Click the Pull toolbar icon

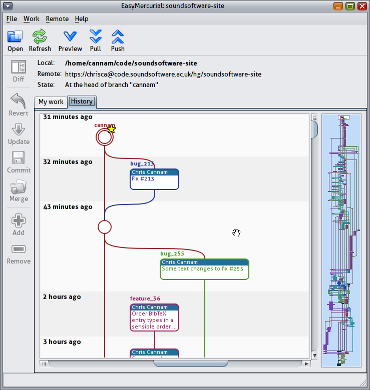click(95, 37)
